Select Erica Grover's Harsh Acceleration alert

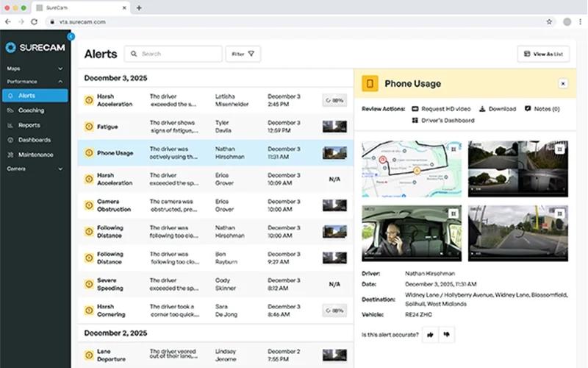(x=215, y=179)
